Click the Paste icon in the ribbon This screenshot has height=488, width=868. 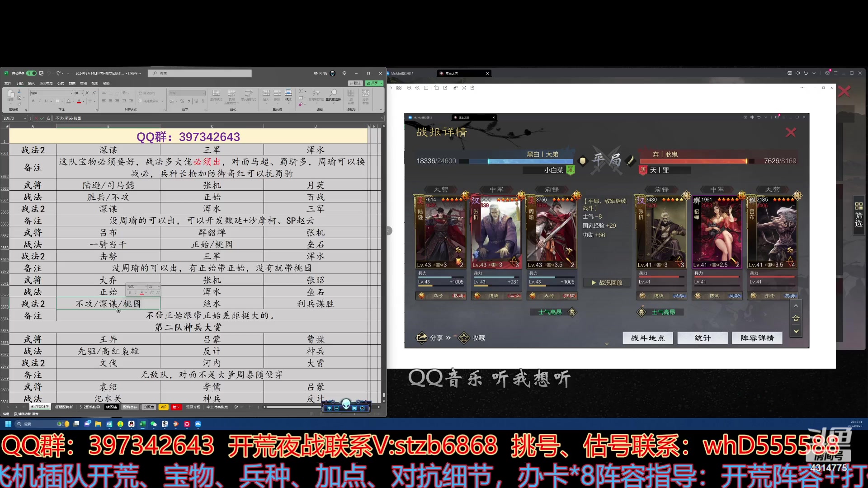[11, 94]
